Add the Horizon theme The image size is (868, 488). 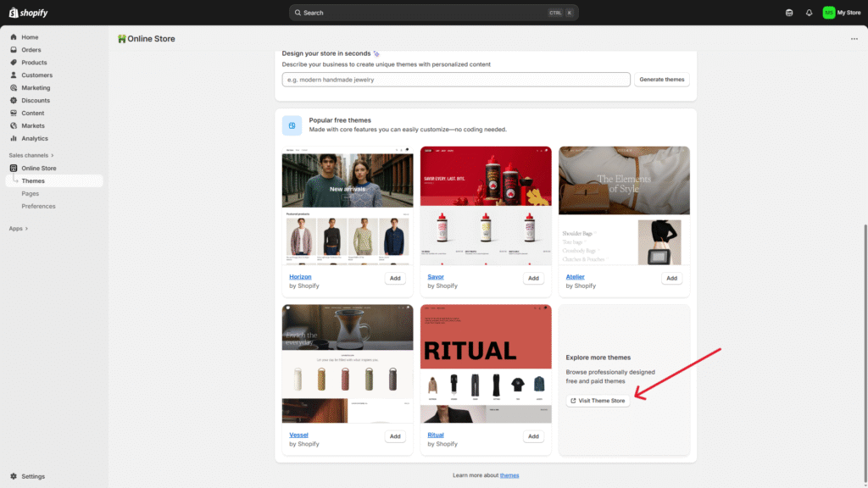click(x=395, y=278)
